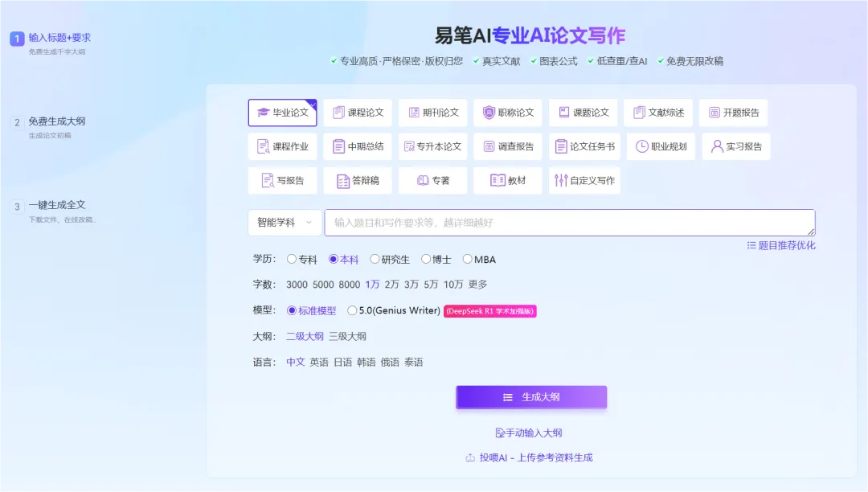Click the 写报告 icon
This screenshot has height=492, width=868.
click(x=268, y=180)
